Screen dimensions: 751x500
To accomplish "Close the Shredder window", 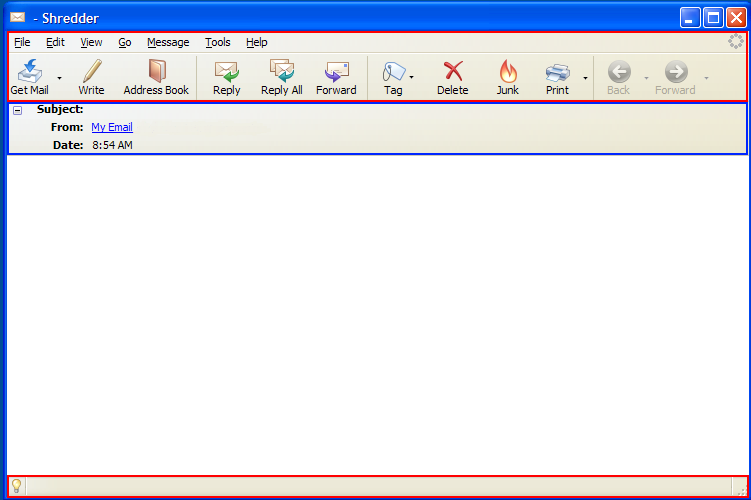I will pyautogui.click(x=736, y=18).
